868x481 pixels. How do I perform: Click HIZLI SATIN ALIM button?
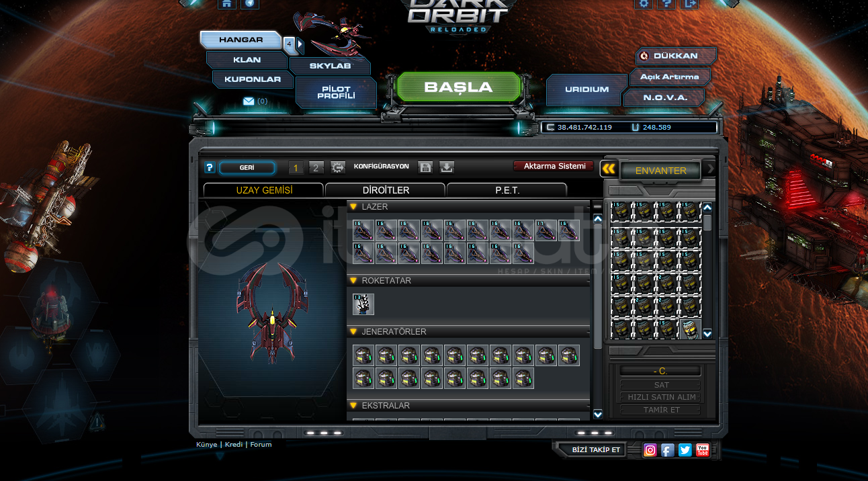pyautogui.click(x=661, y=398)
